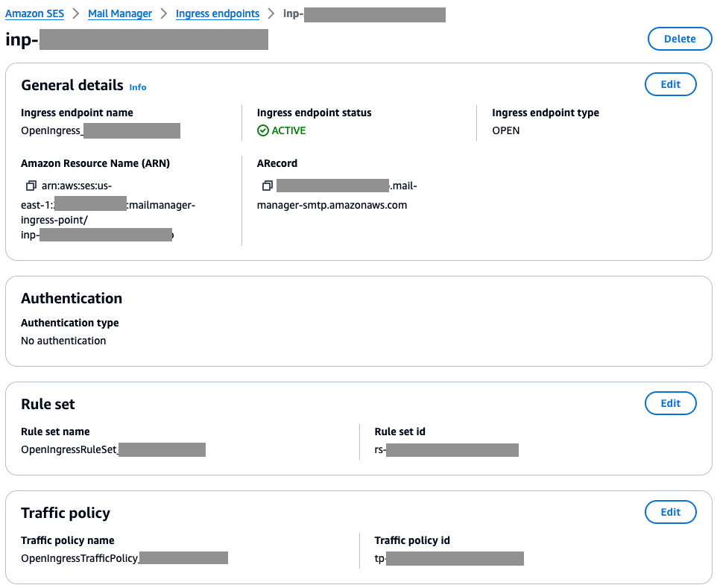Go back to Ingress endpoints list
This screenshot has width=717, height=588.
217,13
